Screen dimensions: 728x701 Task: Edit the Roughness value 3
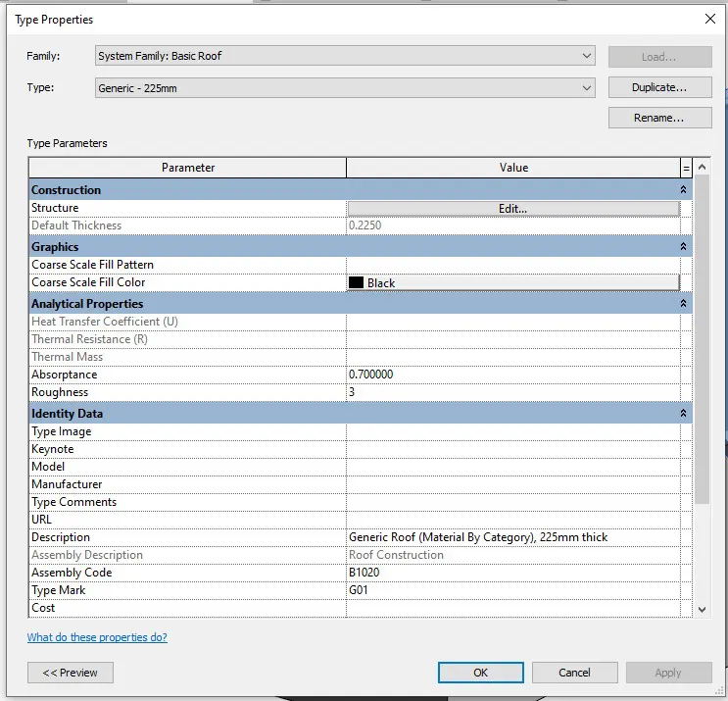[513, 392]
